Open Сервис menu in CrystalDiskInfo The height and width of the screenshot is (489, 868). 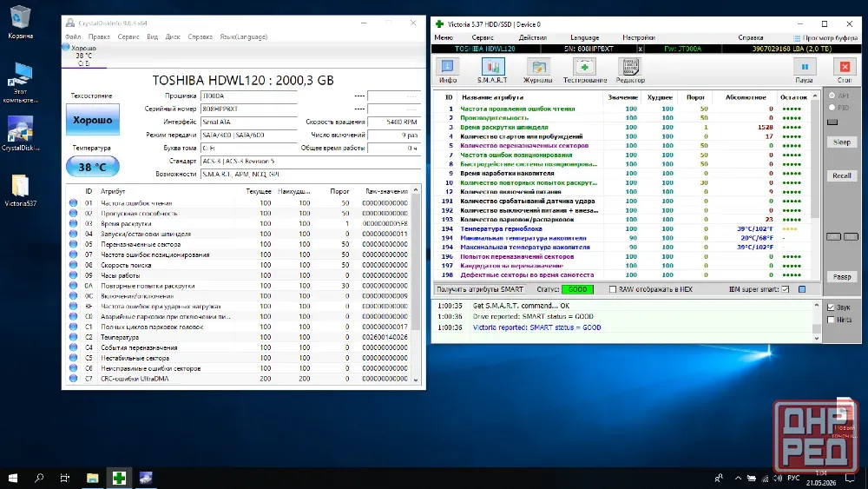[x=128, y=36]
